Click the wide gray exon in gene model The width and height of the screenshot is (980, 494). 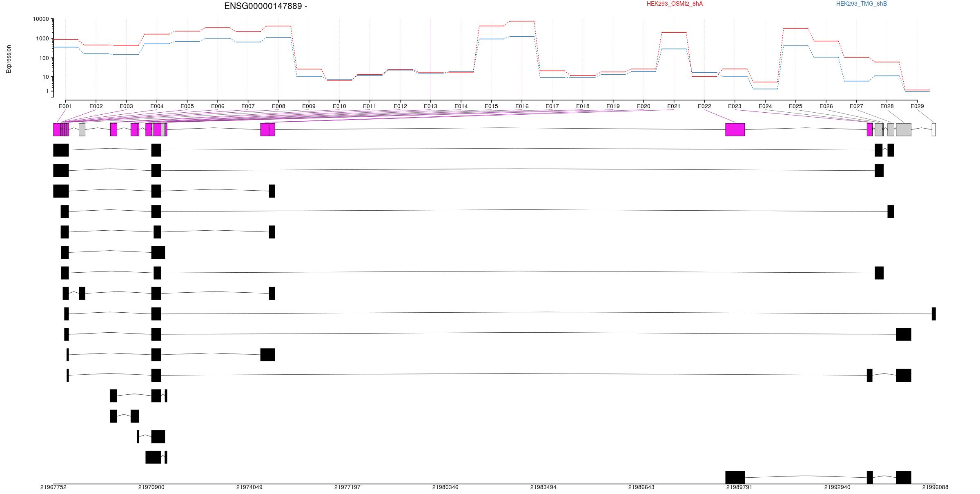click(904, 130)
